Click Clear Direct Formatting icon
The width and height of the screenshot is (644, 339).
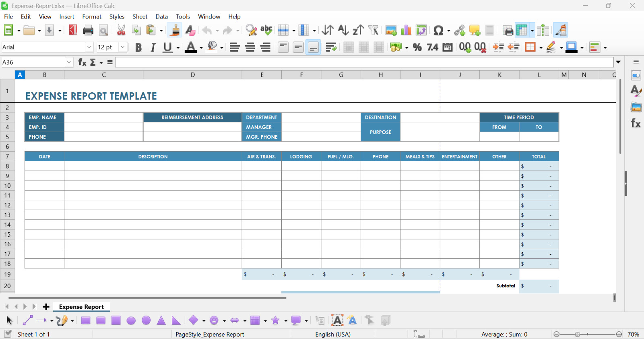tap(190, 30)
